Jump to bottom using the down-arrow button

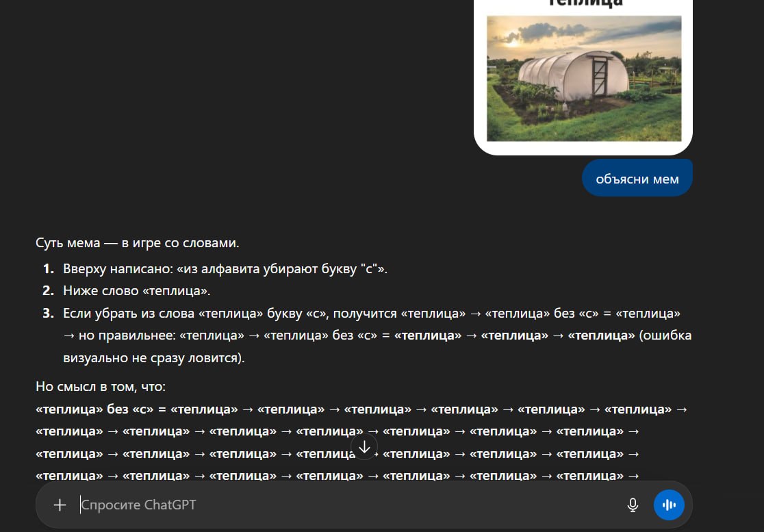(x=364, y=446)
